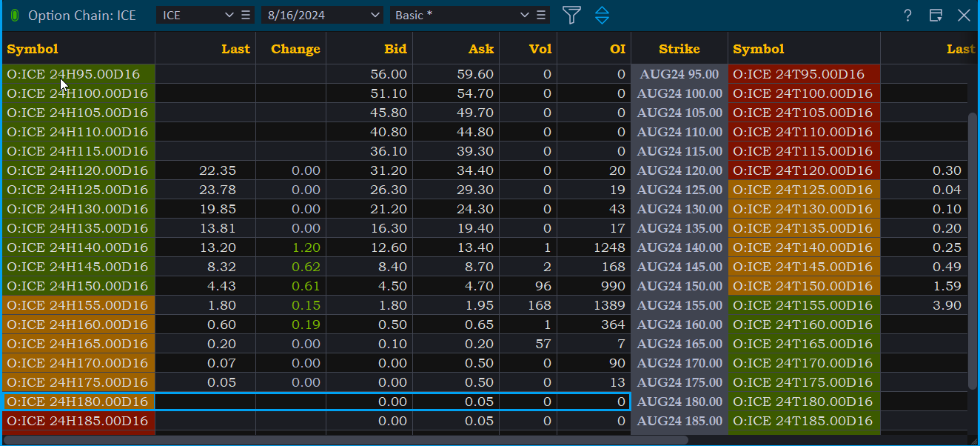Image resolution: width=980 pixels, height=446 pixels.
Task: Click the Change column header
Action: [x=295, y=49]
